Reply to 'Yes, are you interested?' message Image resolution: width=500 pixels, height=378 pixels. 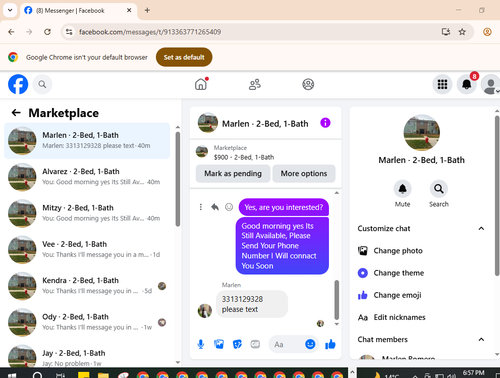tap(215, 207)
